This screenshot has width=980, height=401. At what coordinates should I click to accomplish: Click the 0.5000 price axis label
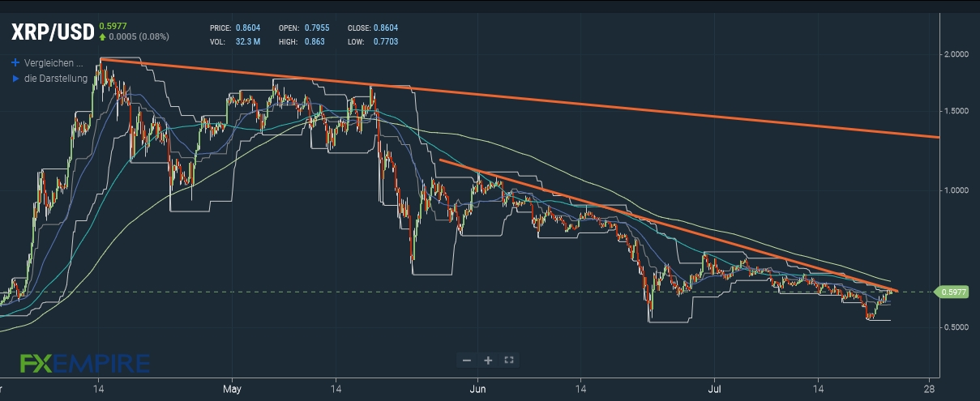tap(956, 327)
